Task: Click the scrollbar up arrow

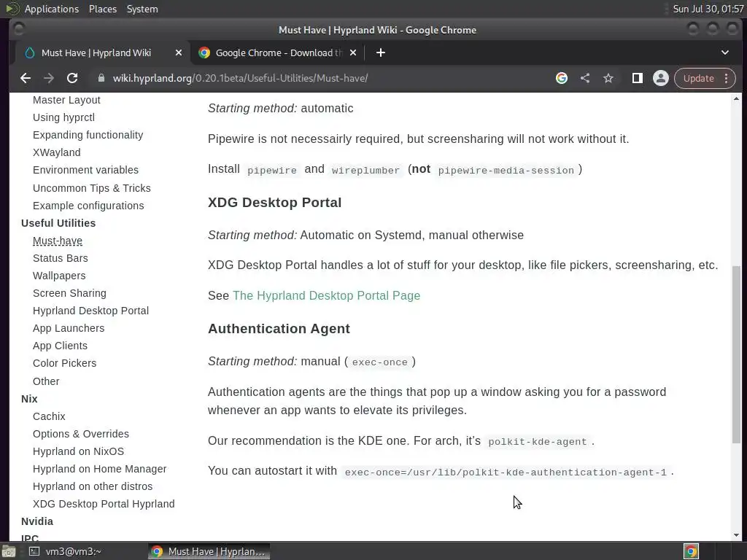Action: [x=737, y=98]
